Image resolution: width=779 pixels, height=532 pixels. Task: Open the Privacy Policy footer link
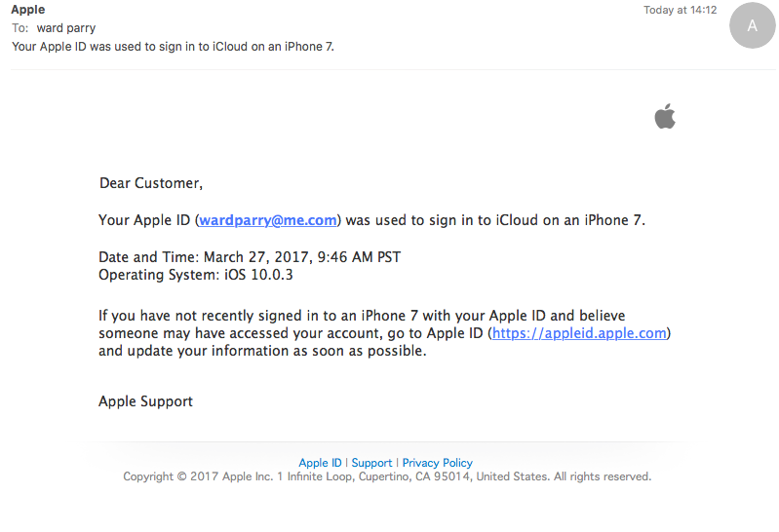click(437, 463)
